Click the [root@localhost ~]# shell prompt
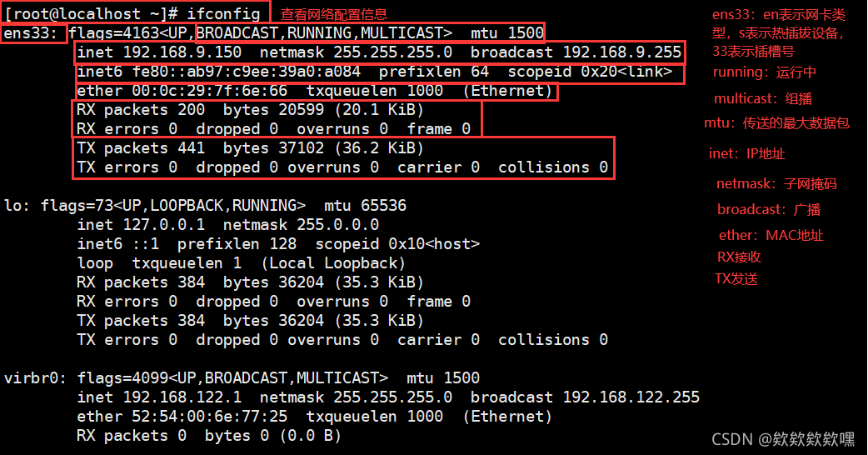 pos(92,13)
